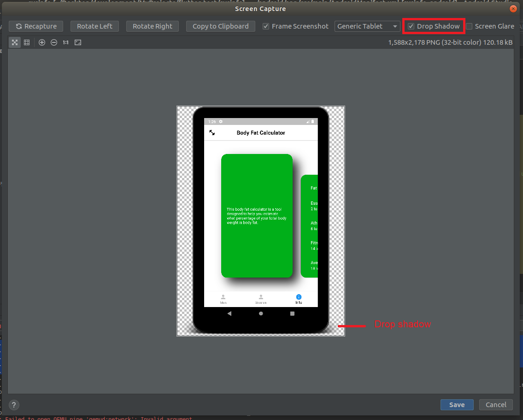
Task: Set zoom to actual size 1:1
Action: [x=66, y=42]
